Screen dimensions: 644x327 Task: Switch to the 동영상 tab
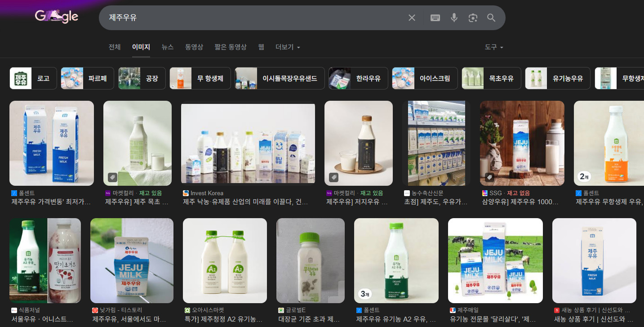(194, 47)
